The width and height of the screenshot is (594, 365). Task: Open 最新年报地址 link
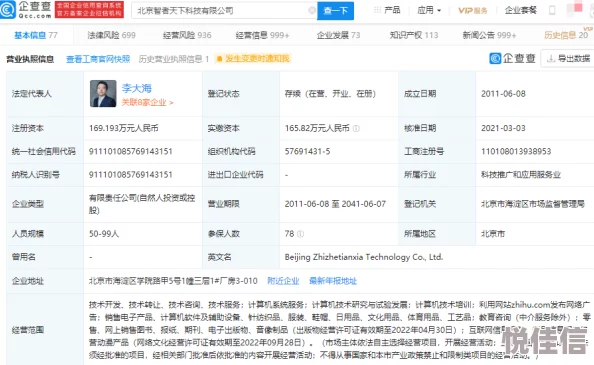[x=333, y=281]
